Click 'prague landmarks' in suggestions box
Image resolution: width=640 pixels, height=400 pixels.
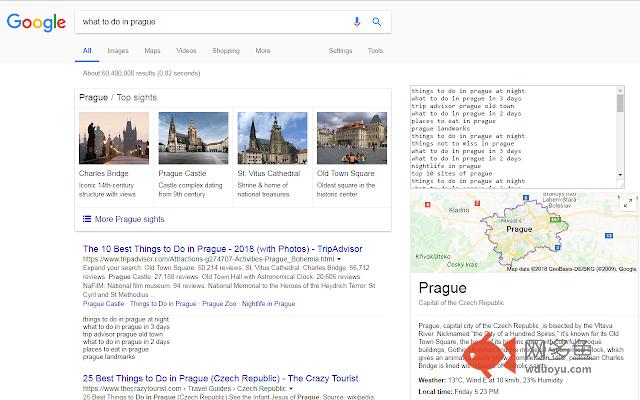point(440,129)
